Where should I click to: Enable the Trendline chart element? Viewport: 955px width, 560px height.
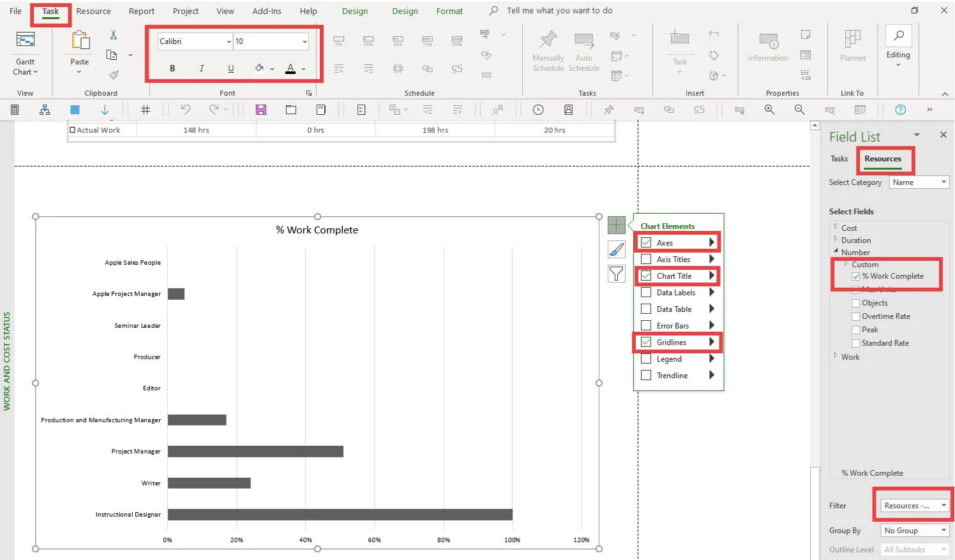tap(646, 375)
